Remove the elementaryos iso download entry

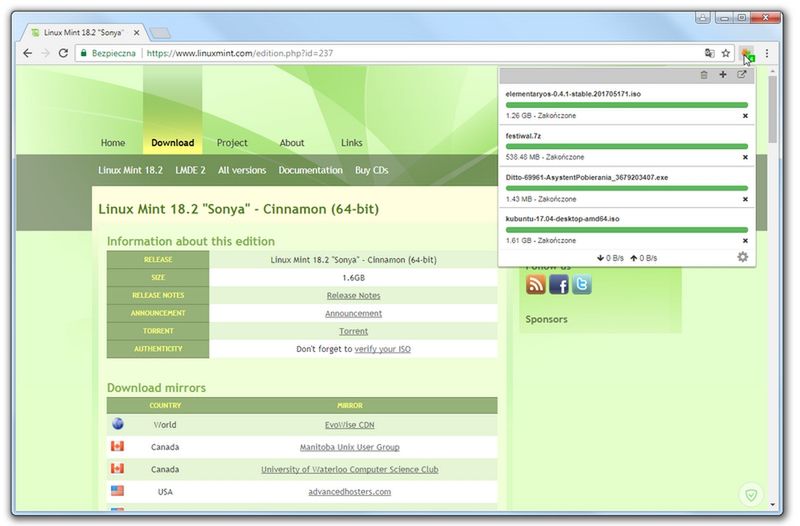click(745, 116)
